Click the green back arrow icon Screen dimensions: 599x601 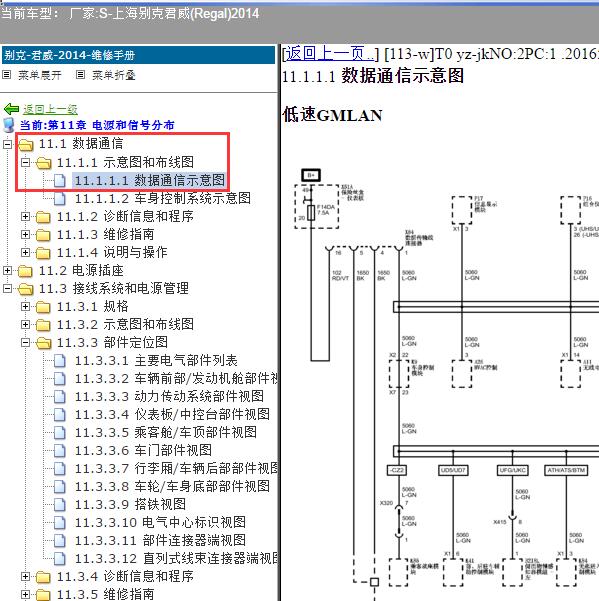coord(11,109)
